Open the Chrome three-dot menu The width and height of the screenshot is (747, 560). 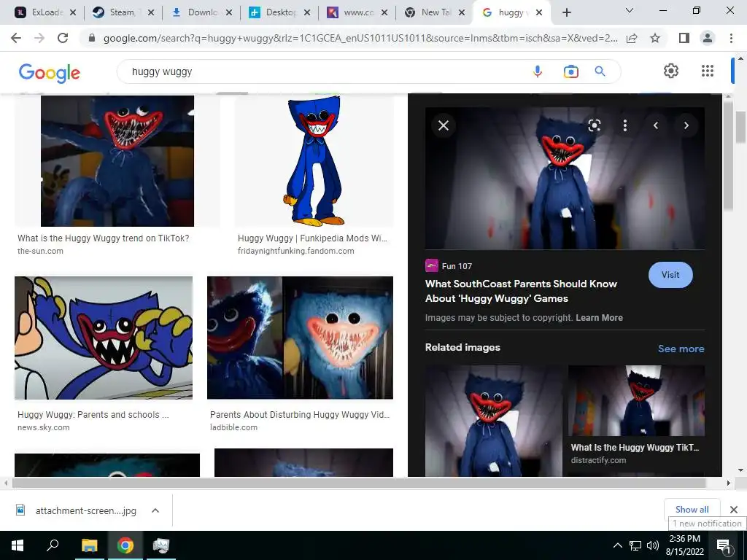tap(731, 38)
